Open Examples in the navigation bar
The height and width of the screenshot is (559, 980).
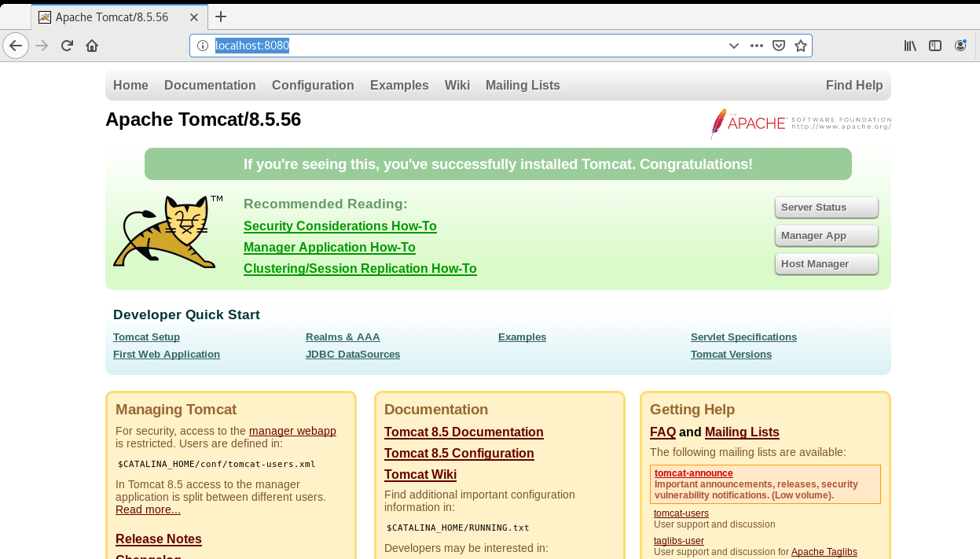[x=399, y=85]
